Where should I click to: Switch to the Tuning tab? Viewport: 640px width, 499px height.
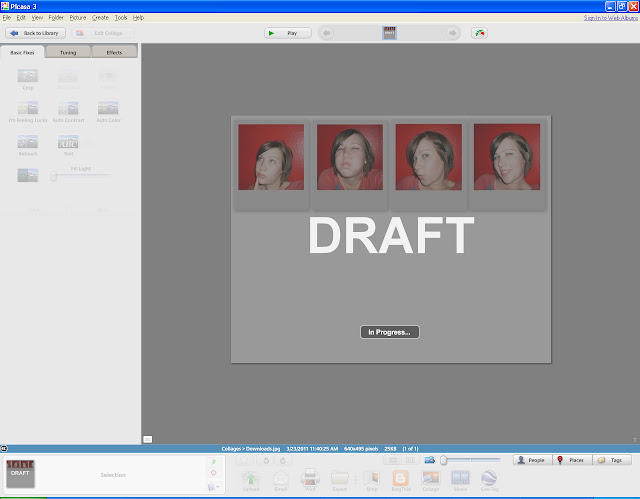pos(68,52)
